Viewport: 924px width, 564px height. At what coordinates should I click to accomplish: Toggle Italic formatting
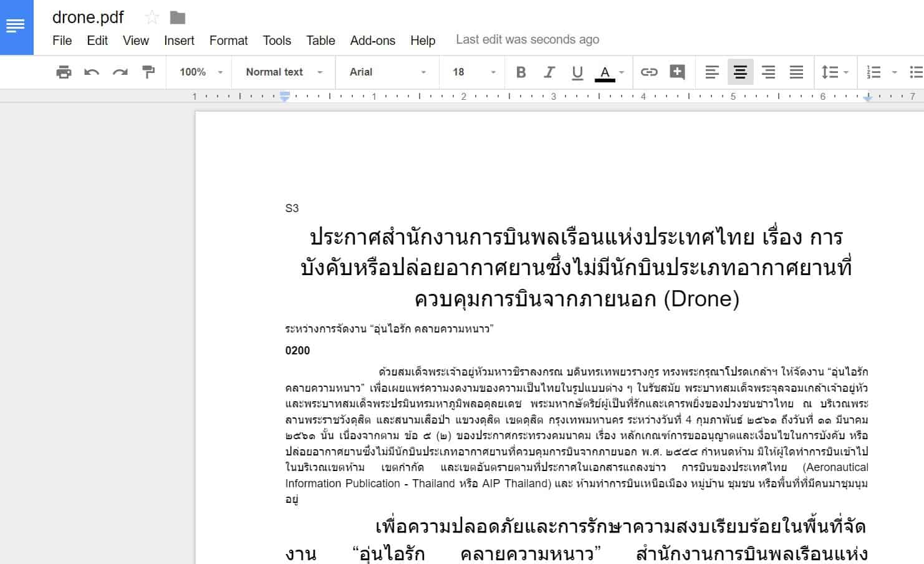click(x=549, y=72)
